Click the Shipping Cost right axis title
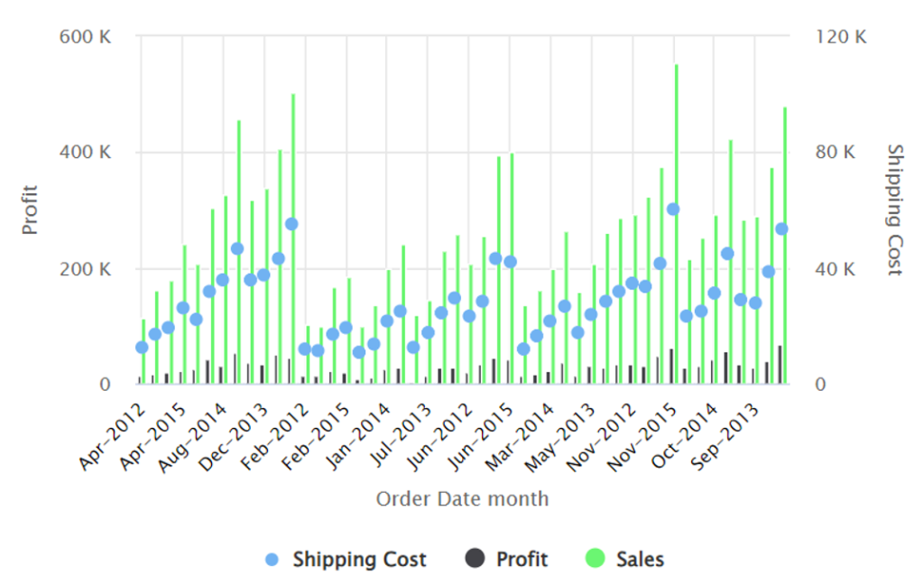The width and height of the screenshot is (924, 585). tap(894, 210)
